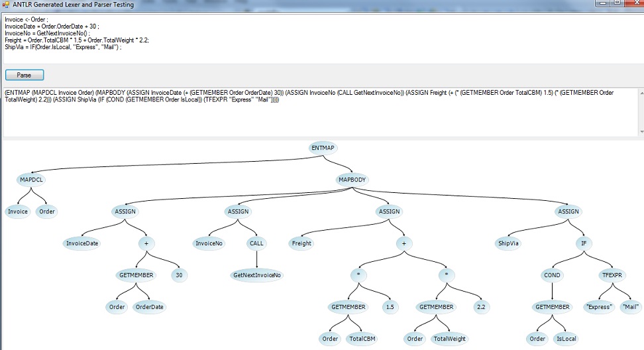Select the ASSIGN node above InvoiceNo

click(x=239, y=211)
